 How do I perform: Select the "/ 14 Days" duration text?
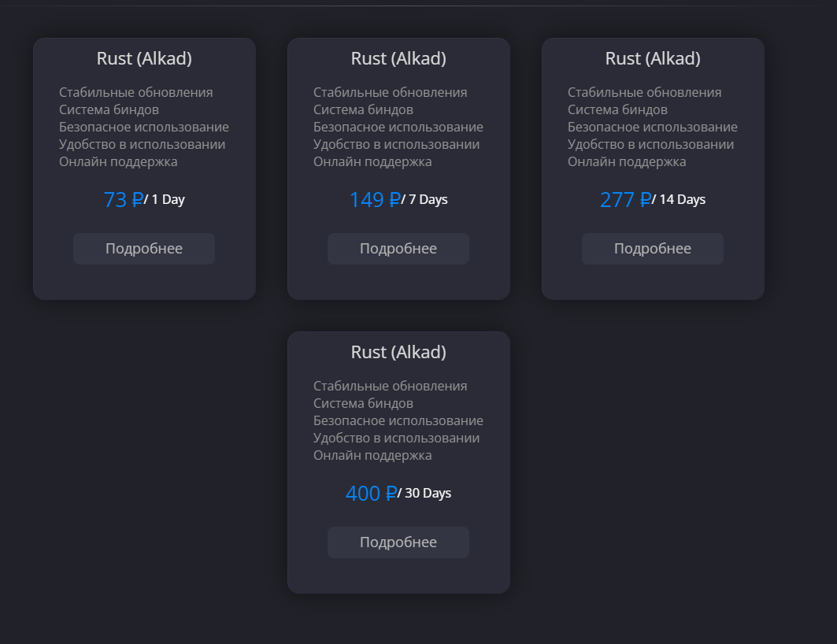point(680,200)
